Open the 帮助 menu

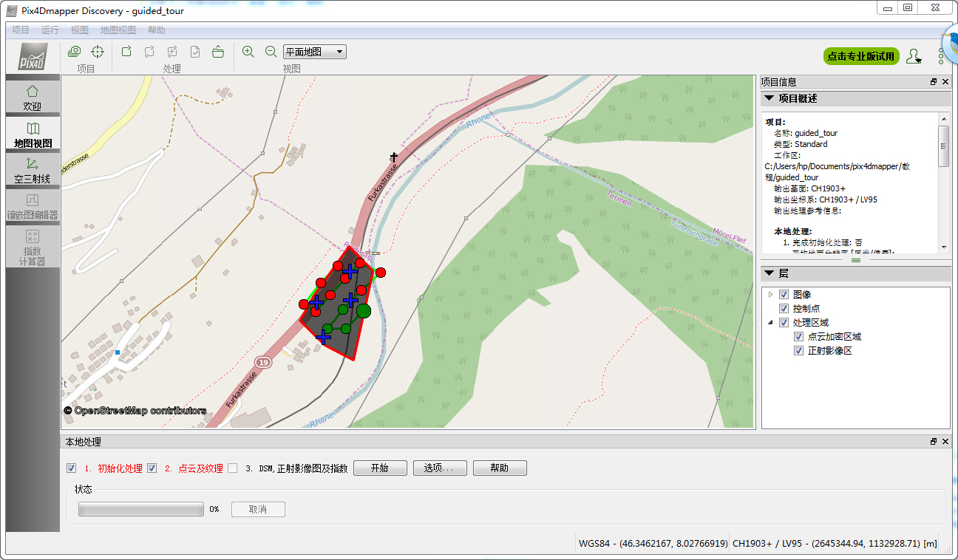tap(157, 30)
